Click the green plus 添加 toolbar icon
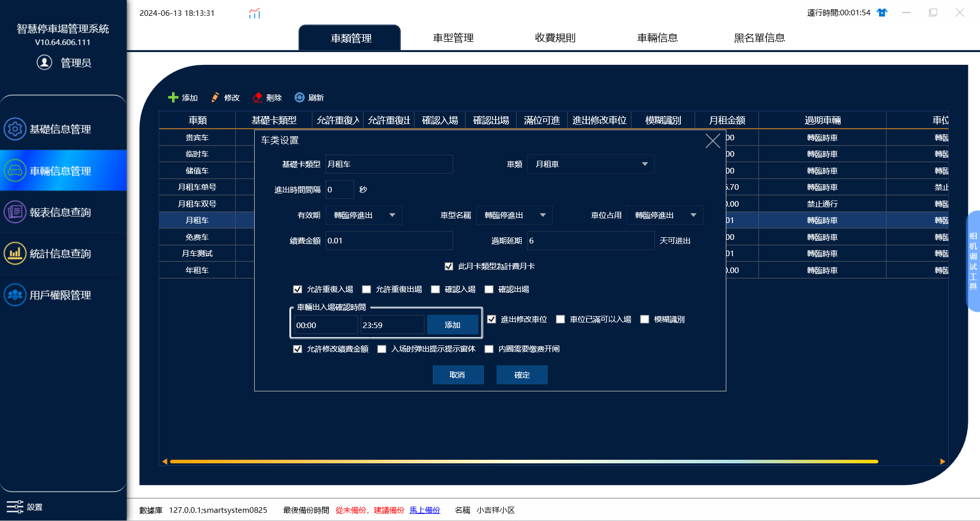This screenshot has width=980, height=521. point(173,97)
